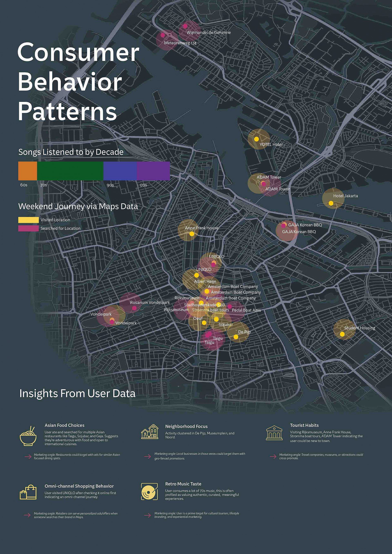Click the museum building icon
The image size is (392, 554).
[274, 433]
